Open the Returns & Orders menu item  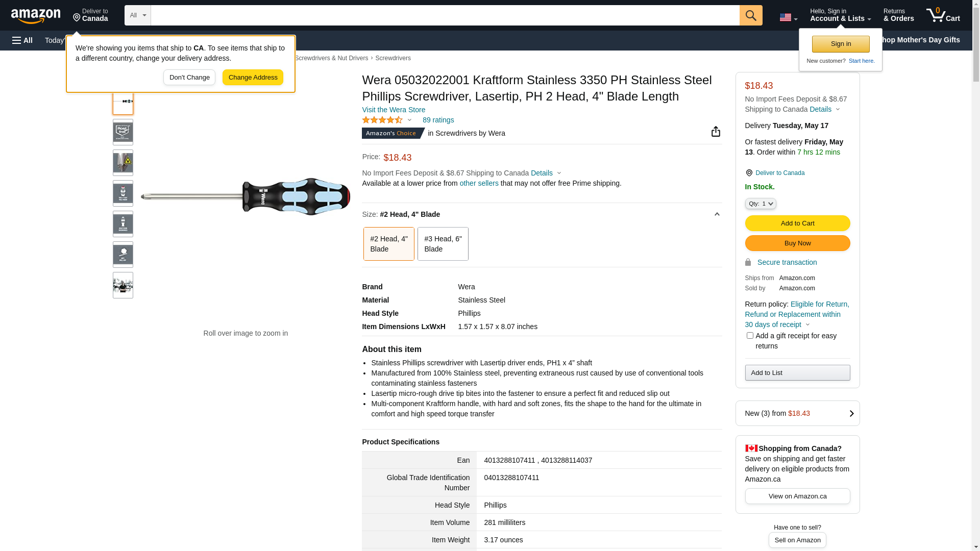[x=898, y=15]
